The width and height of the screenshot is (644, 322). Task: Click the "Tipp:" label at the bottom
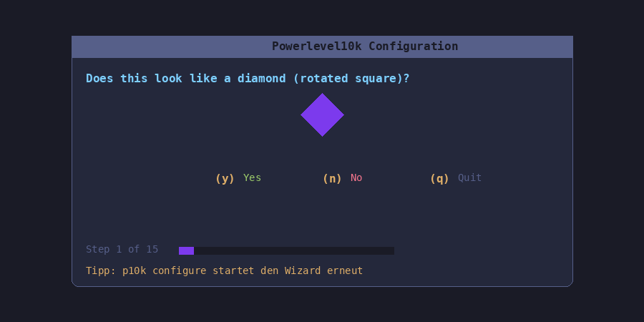pyautogui.click(x=101, y=271)
